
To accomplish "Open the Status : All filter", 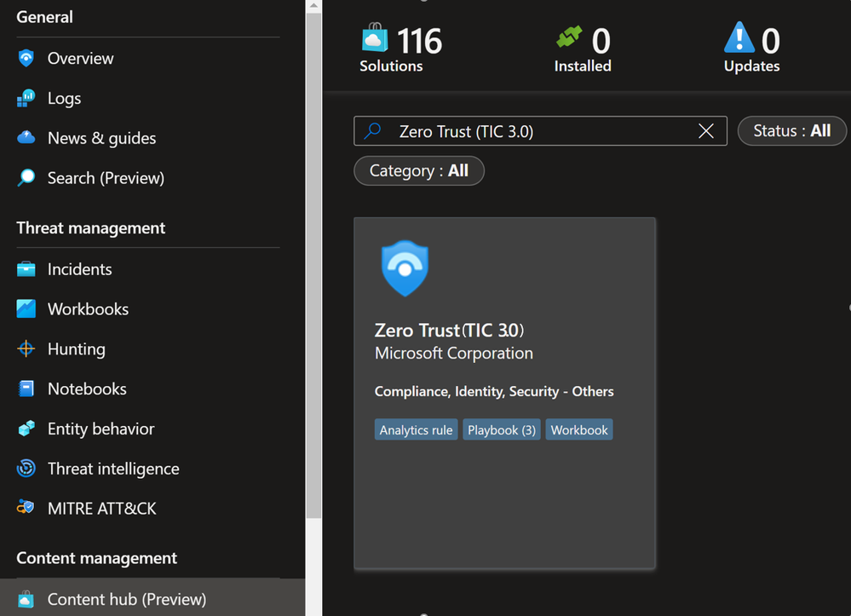I will pyautogui.click(x=792, y=131).
